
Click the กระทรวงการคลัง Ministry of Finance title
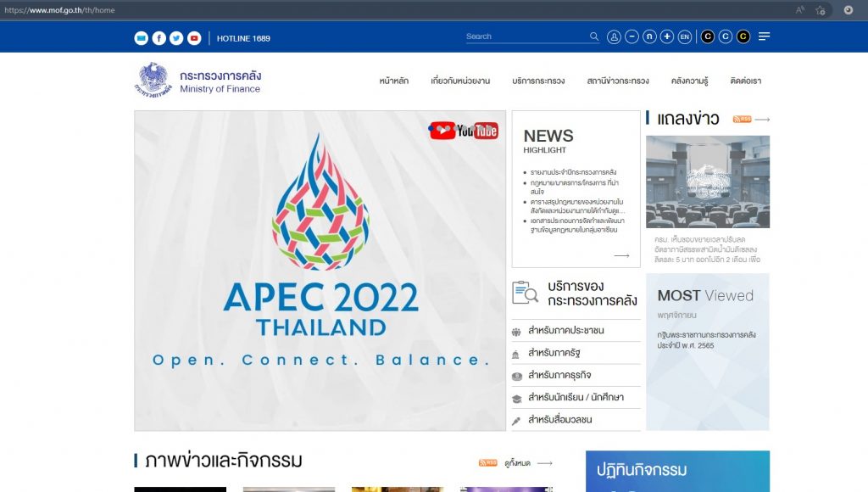click(x=220, y=81)
